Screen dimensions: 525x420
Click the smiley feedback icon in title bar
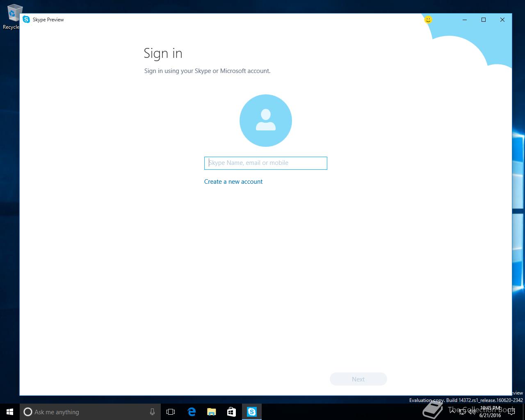428,20
